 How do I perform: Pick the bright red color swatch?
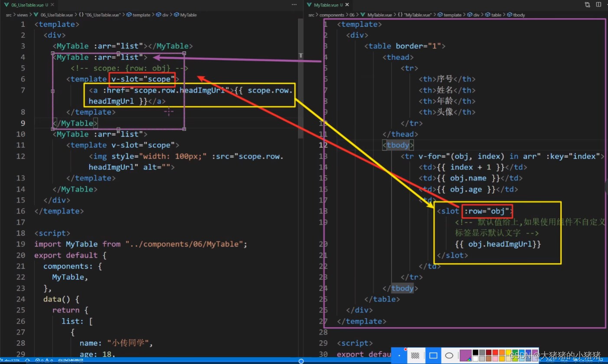pyautogui.click(x=495, y=352)
